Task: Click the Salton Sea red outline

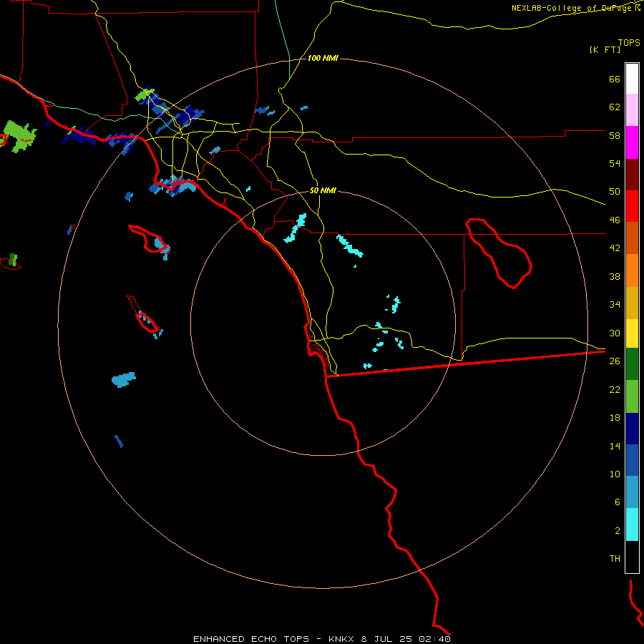Action: point(498,253)
